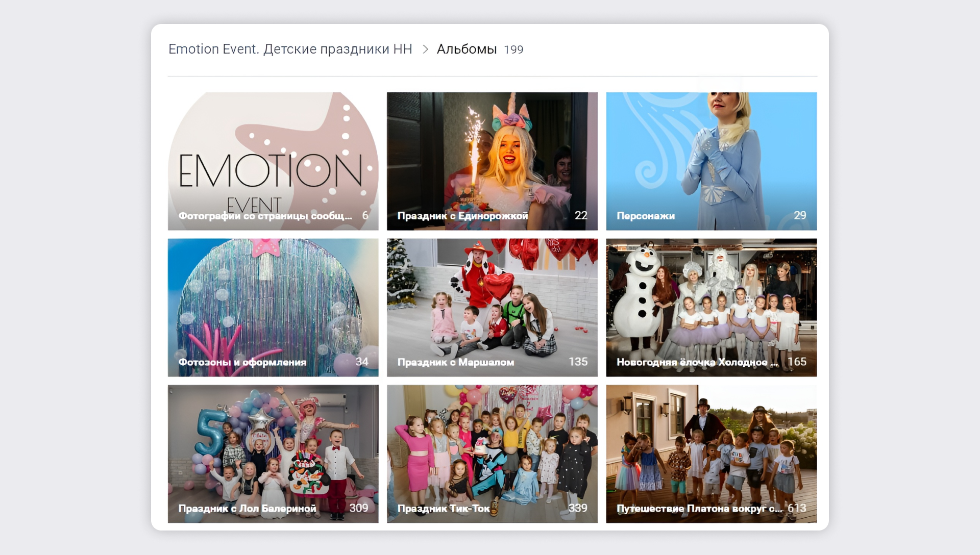Click photo count 613 on Путешествие Платона album
Viewport: 980px width, 555px height.
click(797, 508)
